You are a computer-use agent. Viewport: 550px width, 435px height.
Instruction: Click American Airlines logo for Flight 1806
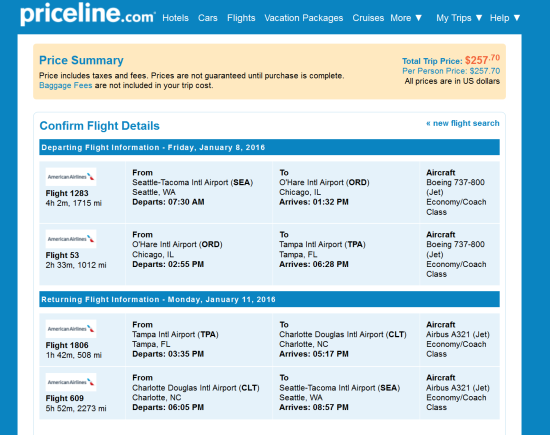(x=71, y=329)
